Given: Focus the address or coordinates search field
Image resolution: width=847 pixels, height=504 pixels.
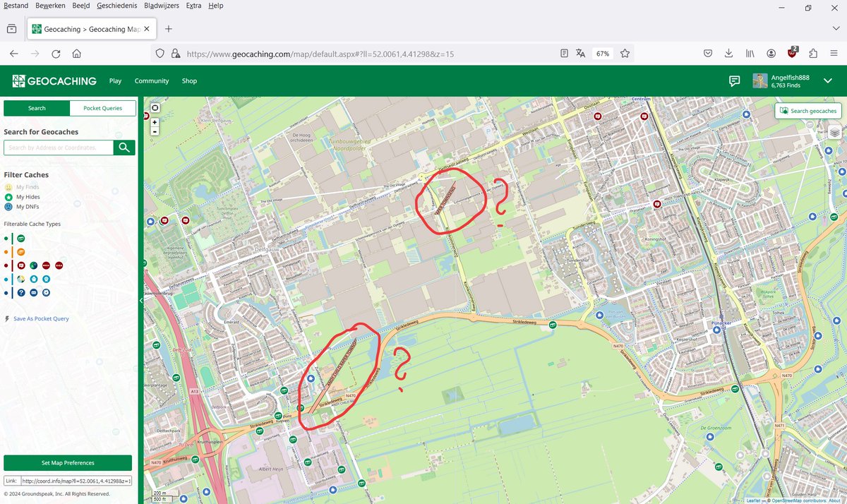Looking at the screenshot, I should tap(59, 148).
